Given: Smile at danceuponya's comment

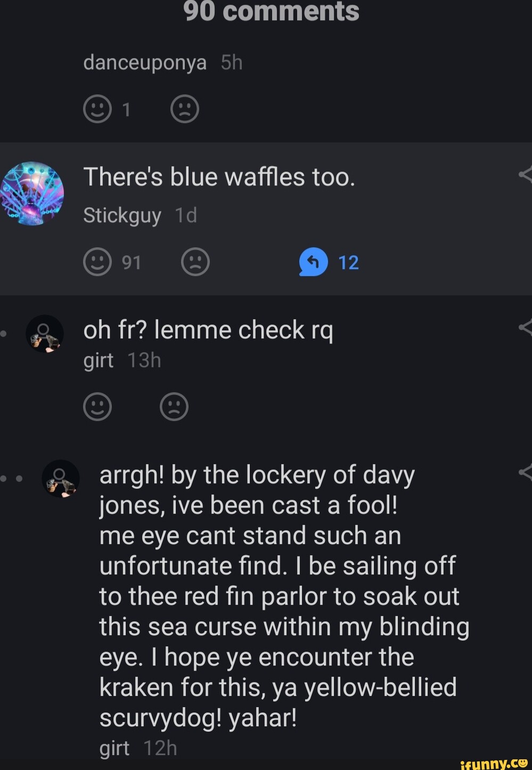Looking at the screenshot, I should pos(97,109).
